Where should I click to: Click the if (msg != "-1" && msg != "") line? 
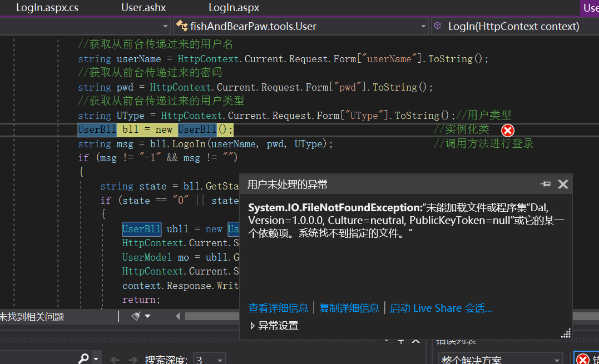pyautogui.click(x=158, y=158)
